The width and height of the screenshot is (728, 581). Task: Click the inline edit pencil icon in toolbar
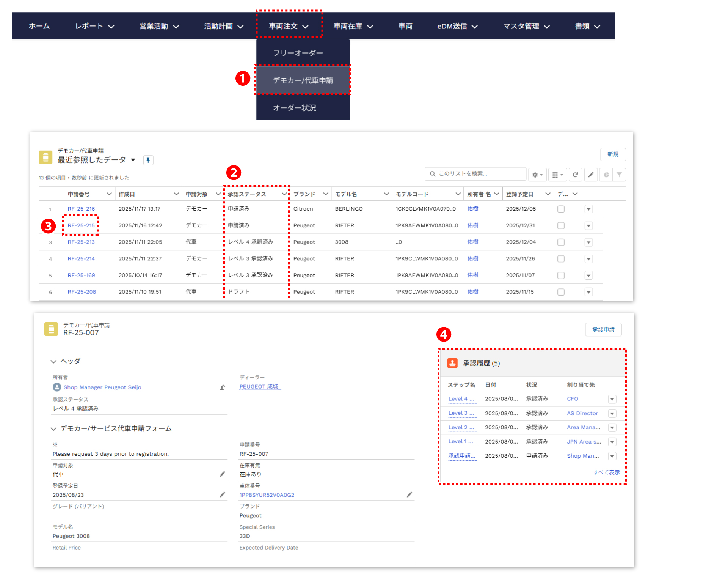[x=591, y=175]
